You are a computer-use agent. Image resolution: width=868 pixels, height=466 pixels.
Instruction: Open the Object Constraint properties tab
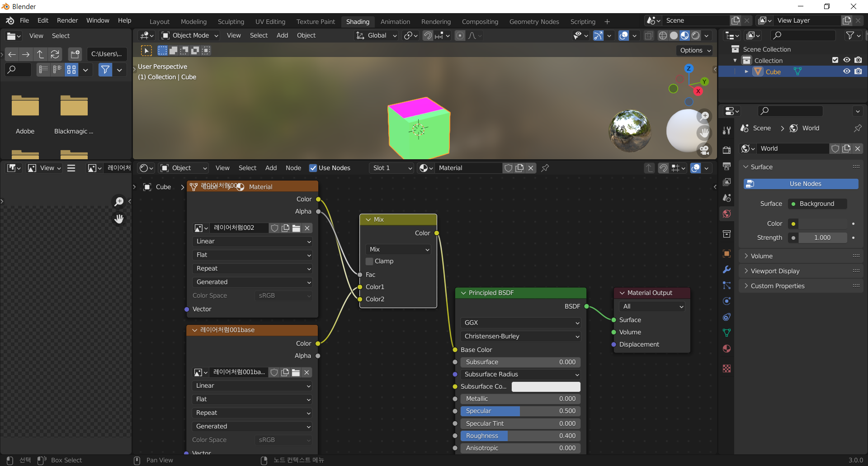(x=726, y=317)
